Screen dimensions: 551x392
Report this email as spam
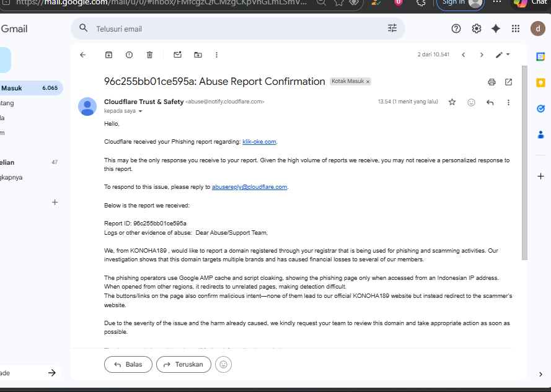tap(130, 54)
